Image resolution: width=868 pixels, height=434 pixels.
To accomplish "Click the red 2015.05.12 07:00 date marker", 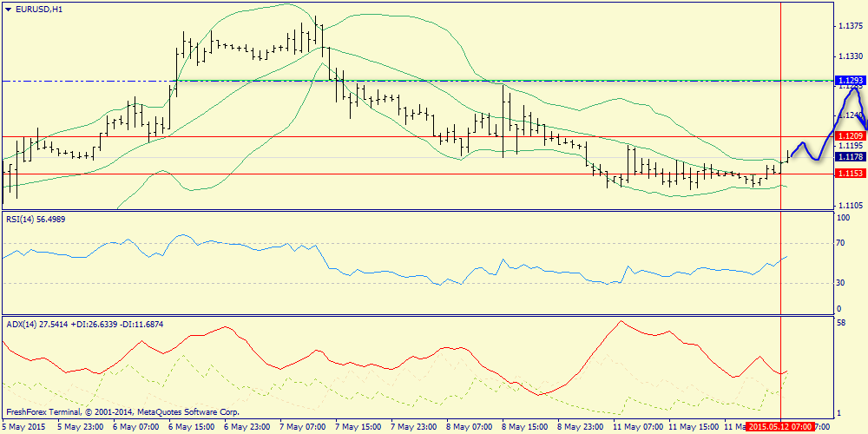I will click(780, 427).
